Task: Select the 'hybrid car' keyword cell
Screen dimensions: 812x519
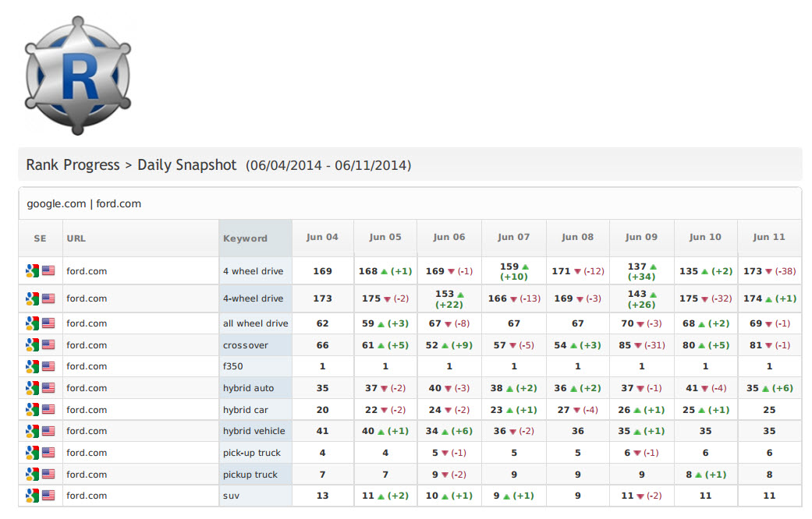Action: (x=255, y=410)
